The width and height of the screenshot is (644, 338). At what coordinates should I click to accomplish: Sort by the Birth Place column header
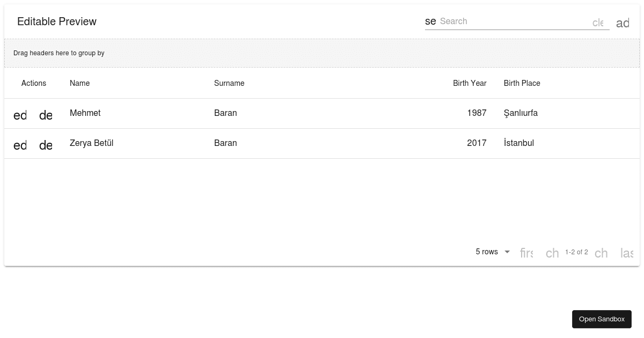click(x=522, y=83)
